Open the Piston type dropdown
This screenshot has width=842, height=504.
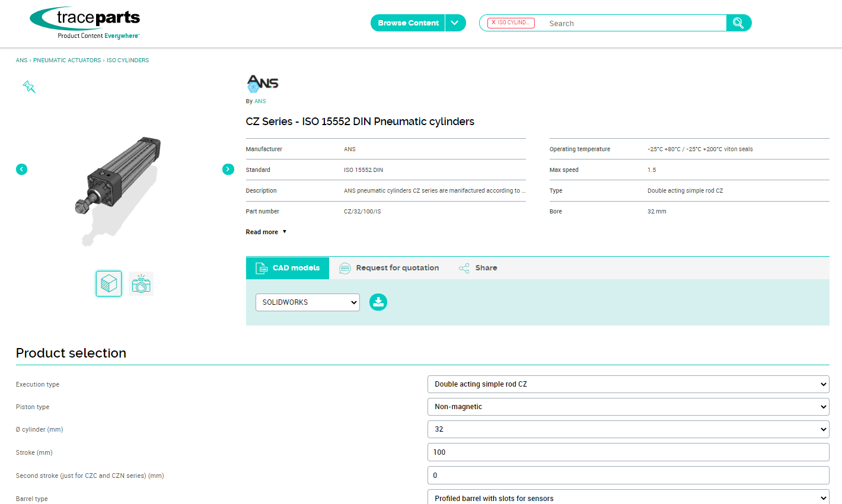pos(628,407)
